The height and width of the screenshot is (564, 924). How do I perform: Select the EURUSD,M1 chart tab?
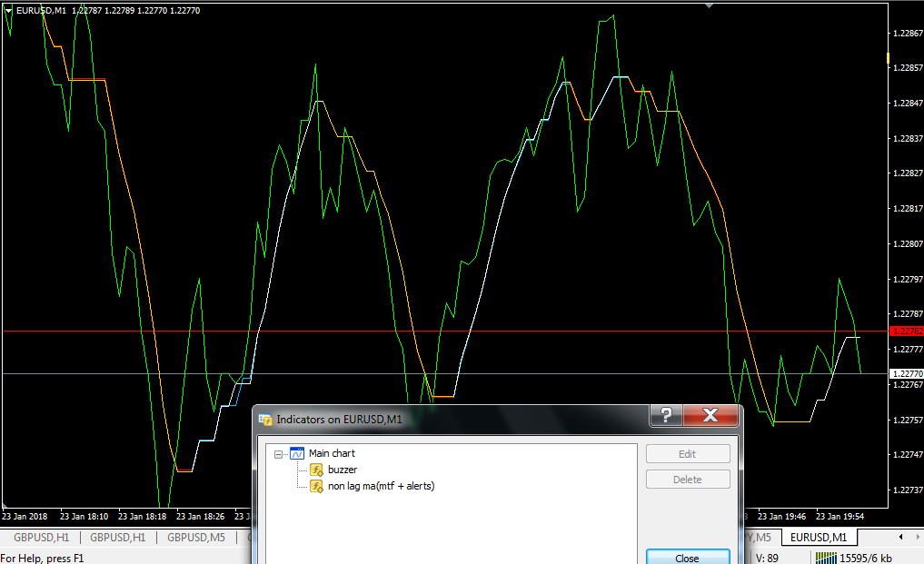[x=819, y=538]
